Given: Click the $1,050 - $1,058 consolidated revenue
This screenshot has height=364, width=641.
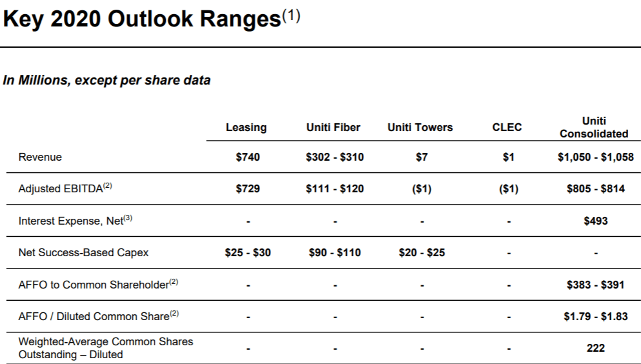Looking at the screenshot, I should 596,157.
